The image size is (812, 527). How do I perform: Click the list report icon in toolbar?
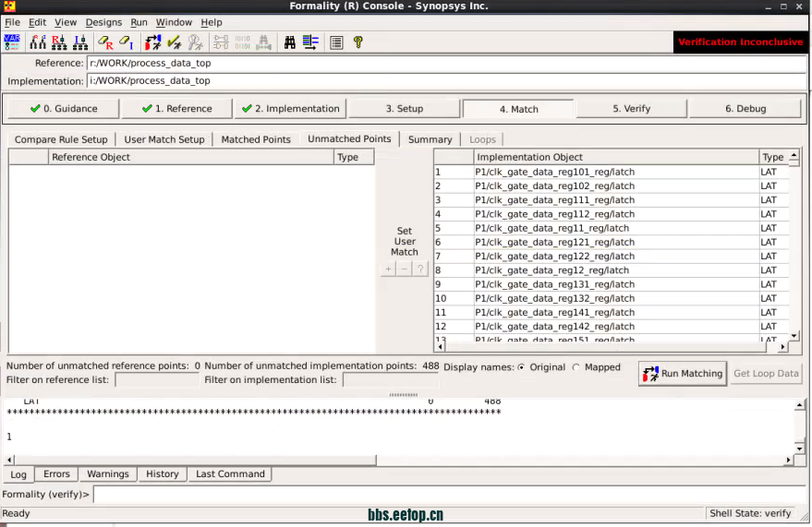tap(336, 42)
